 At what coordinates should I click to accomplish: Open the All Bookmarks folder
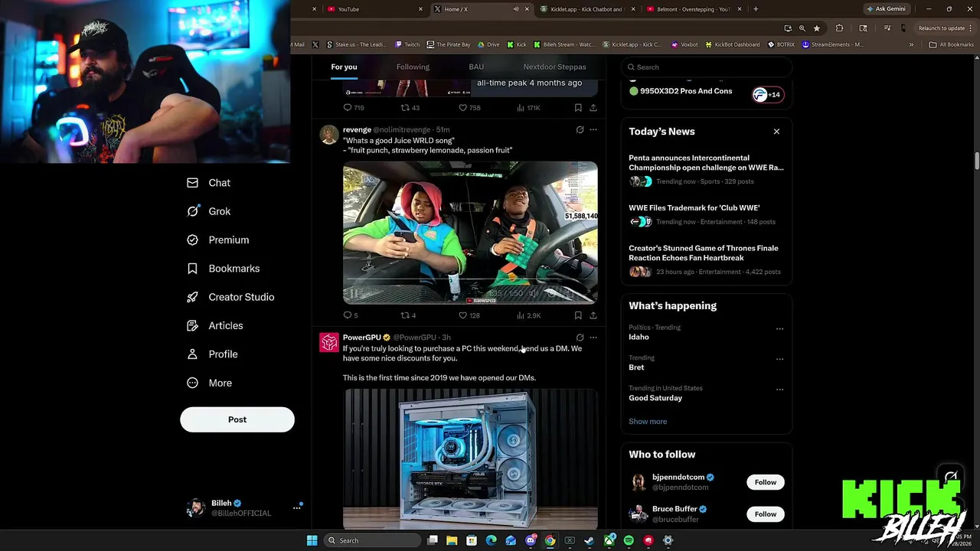[951, 44]
